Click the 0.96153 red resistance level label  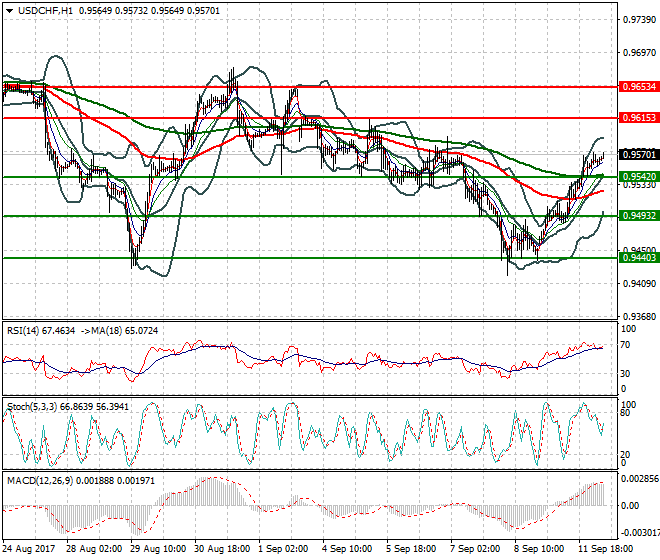pyautogui.click(x=639, y=118)
